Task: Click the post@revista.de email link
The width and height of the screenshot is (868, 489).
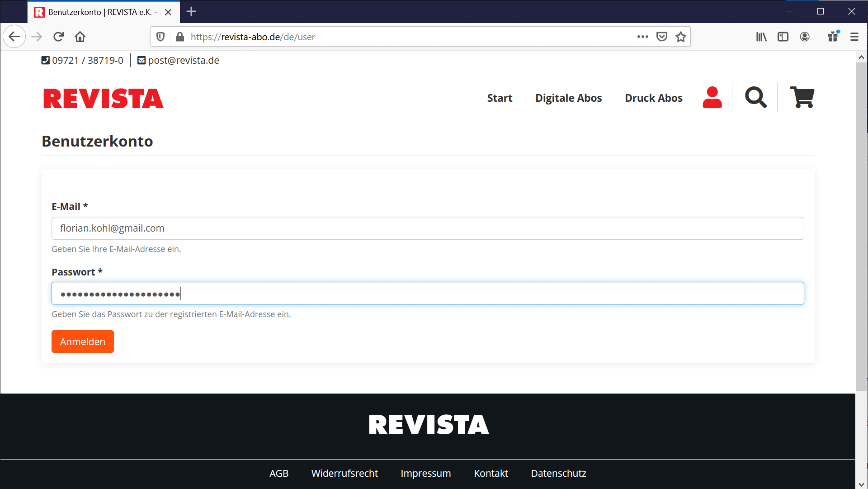Action: (178, 60)
